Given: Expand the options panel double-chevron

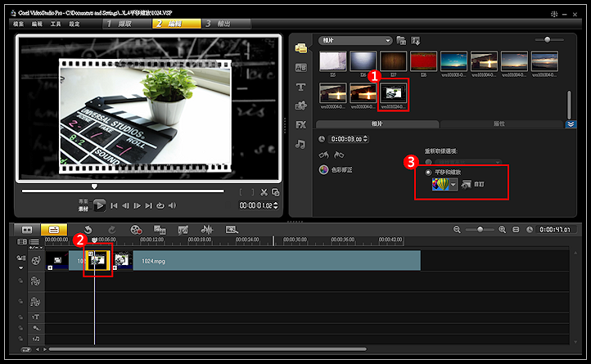Looking at the screenshot, I should pos(571,124).
